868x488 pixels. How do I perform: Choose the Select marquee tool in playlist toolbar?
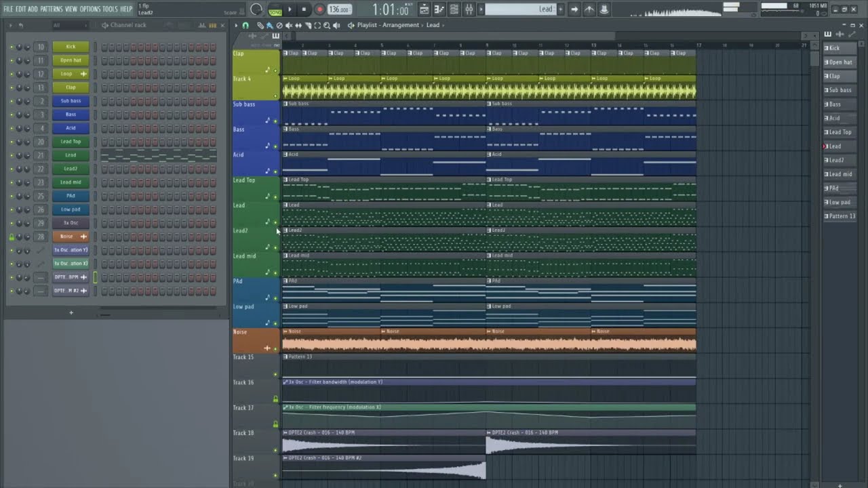point(317,25)
